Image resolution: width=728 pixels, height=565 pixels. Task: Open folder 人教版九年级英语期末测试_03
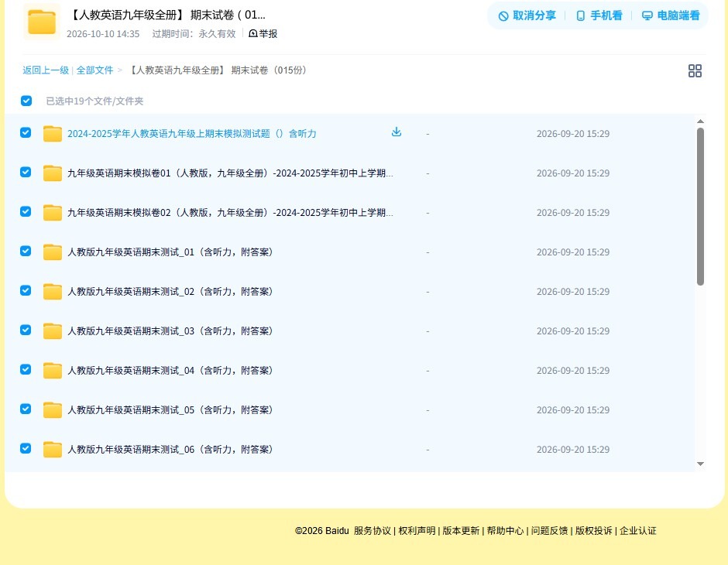170,330
